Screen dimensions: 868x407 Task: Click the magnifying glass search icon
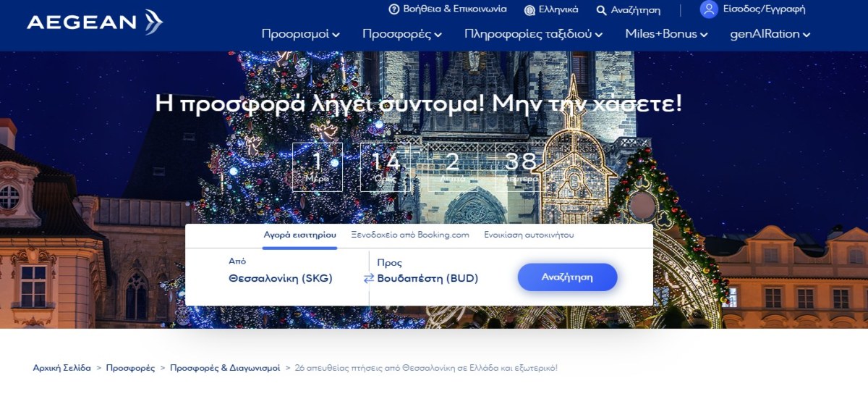pyautogui.click(x=601, y=10)
